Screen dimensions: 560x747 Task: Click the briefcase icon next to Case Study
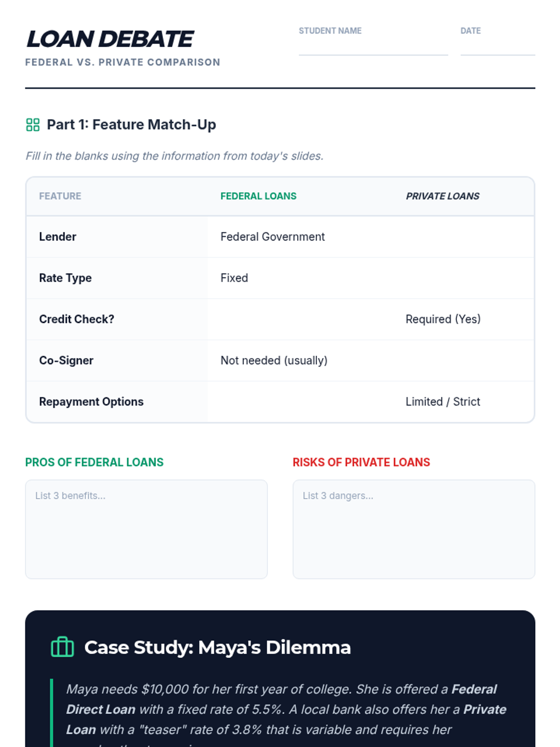(63, 647)
